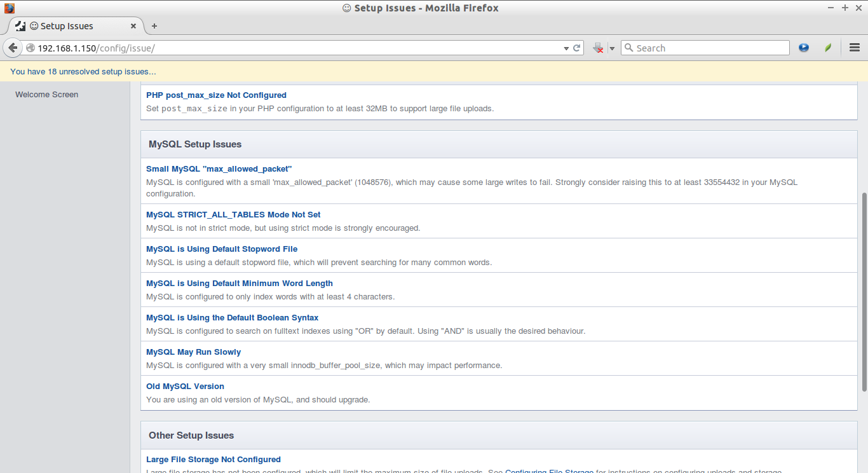Viewport: 868px width, 473px height.
Task: Open the unresolved setup issues notice
Action: [x=83, y=72]
